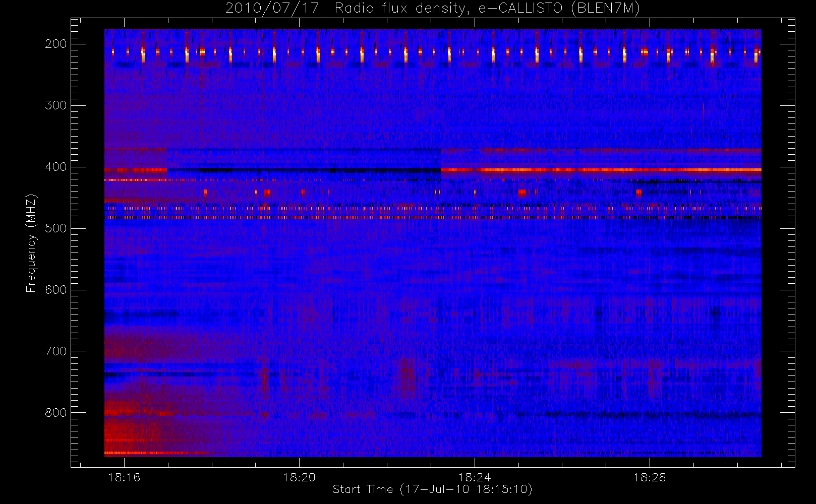Image resolution: width=816 pixels, height=504 pixels.
Task: Click the '18:24' time tick label
Action: [474, 477]
